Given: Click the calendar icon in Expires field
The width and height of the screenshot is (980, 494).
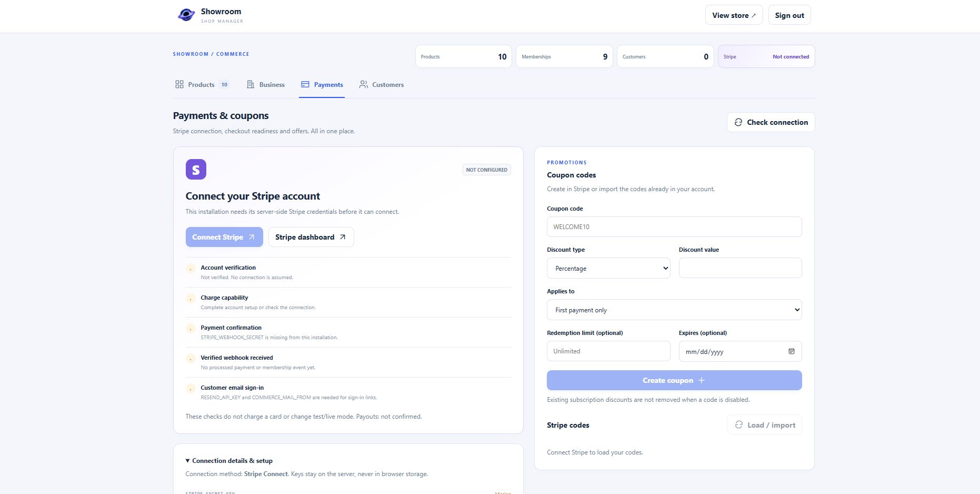Looking at the screenshot, I should click(791, 351).
